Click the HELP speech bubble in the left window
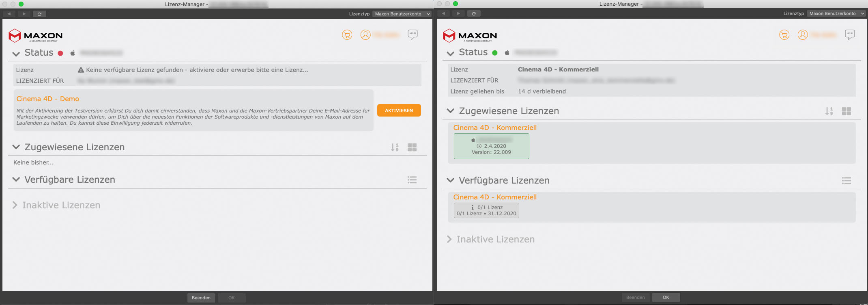This screenshot has height=305, width=868. [413, 35]
